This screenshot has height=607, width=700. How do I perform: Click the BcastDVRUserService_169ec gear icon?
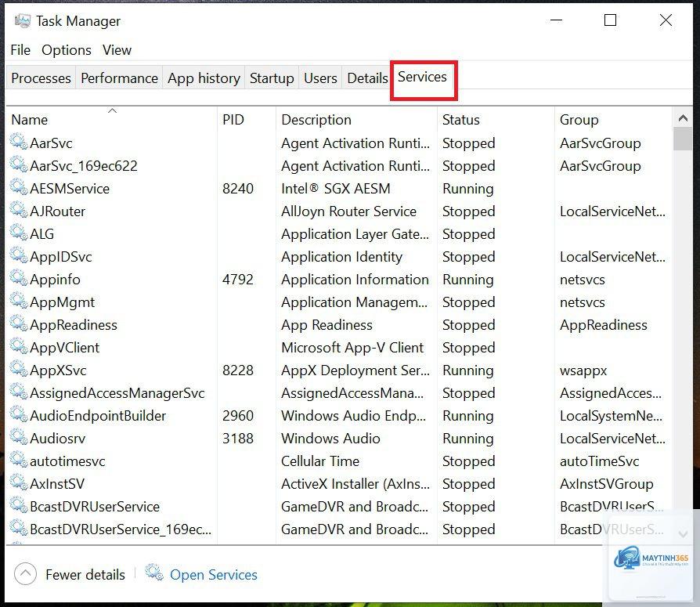pyautogui.click(x=19, y=529)
